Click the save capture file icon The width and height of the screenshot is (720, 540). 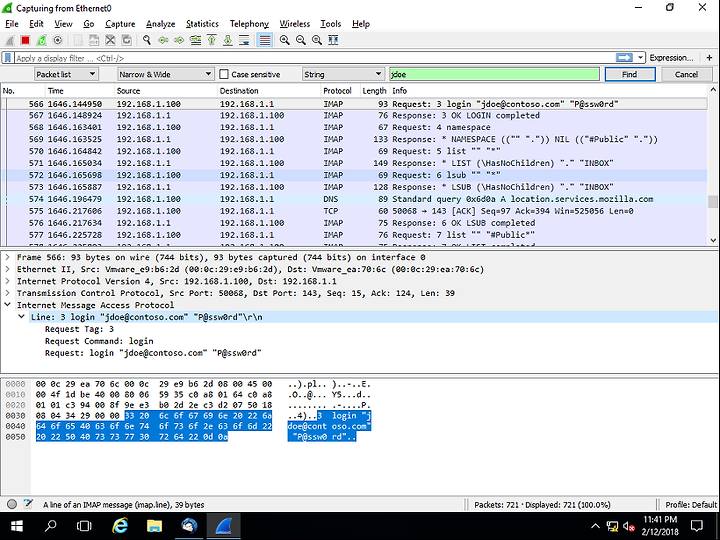94,40
